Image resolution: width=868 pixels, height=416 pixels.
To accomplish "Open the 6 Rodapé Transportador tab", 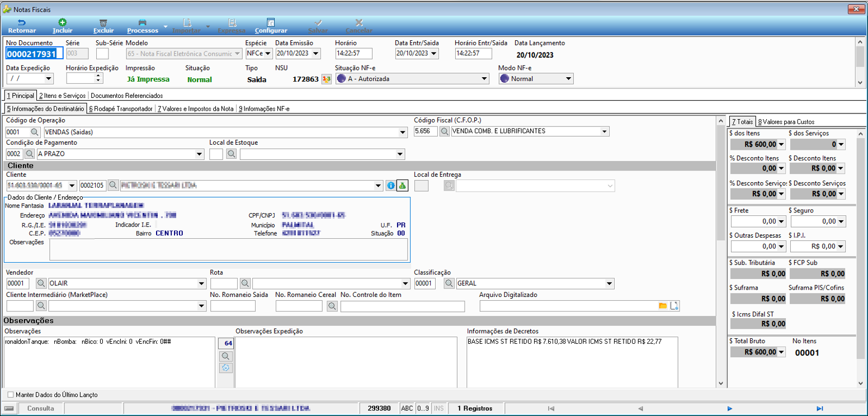I will 121,108.
